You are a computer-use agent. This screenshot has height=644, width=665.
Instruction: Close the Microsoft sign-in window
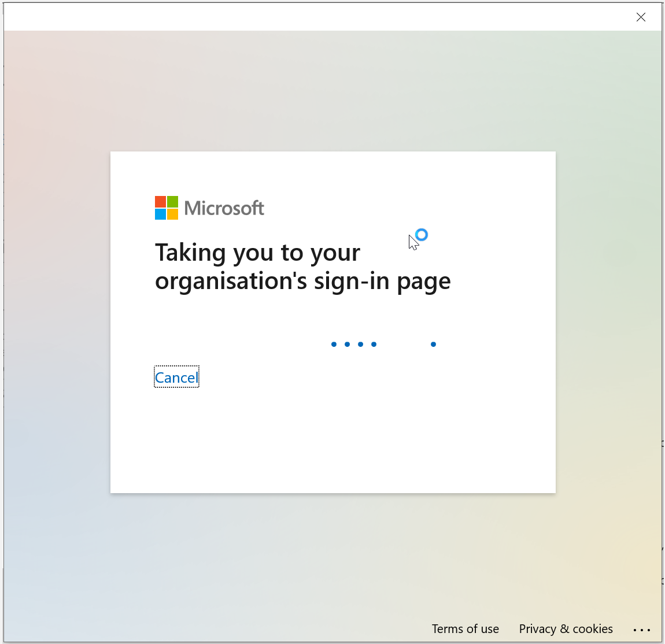point(640,17)
